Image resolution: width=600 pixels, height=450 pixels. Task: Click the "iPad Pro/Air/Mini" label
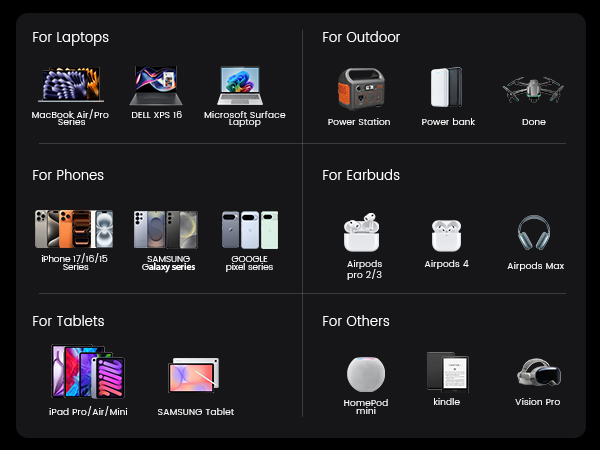[x=88, y=412]
